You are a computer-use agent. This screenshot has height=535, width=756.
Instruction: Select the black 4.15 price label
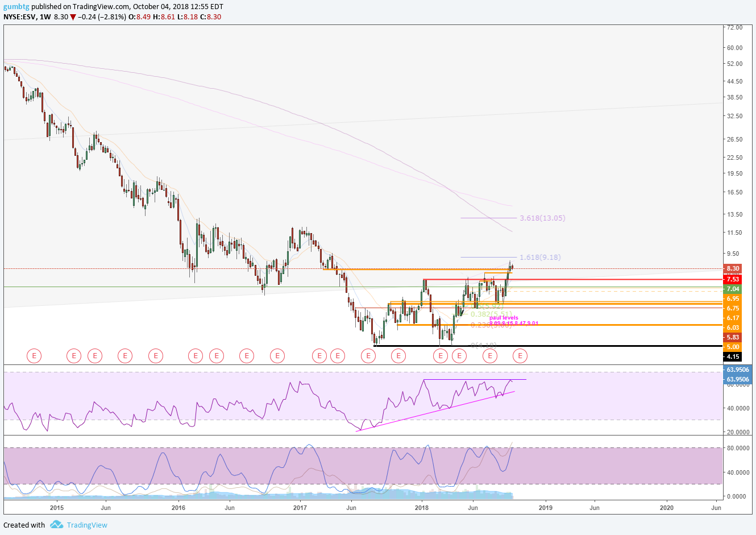coord(733,356)
